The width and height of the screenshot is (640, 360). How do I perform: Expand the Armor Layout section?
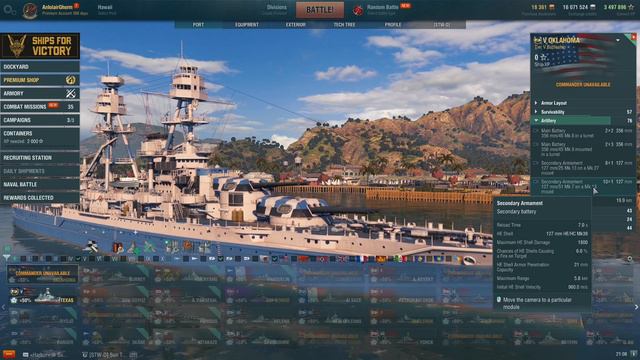coord(583,103)
